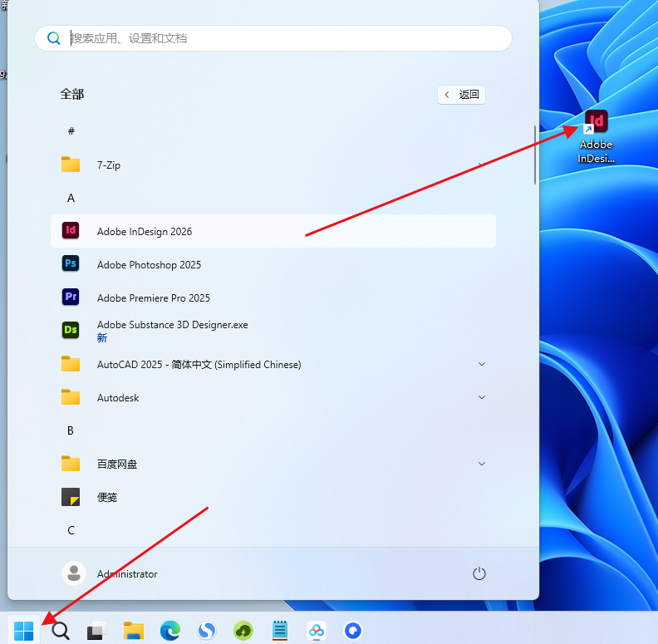Jump to index via the # letter header
Screen dimensions: 658x644
tap(71, 131)
